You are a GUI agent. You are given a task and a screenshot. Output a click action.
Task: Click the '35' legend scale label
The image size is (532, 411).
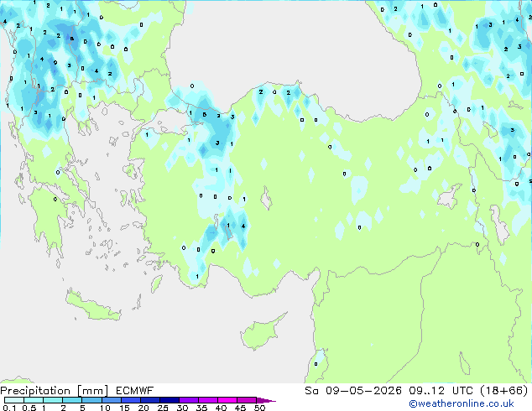click(x=201, y=408)
